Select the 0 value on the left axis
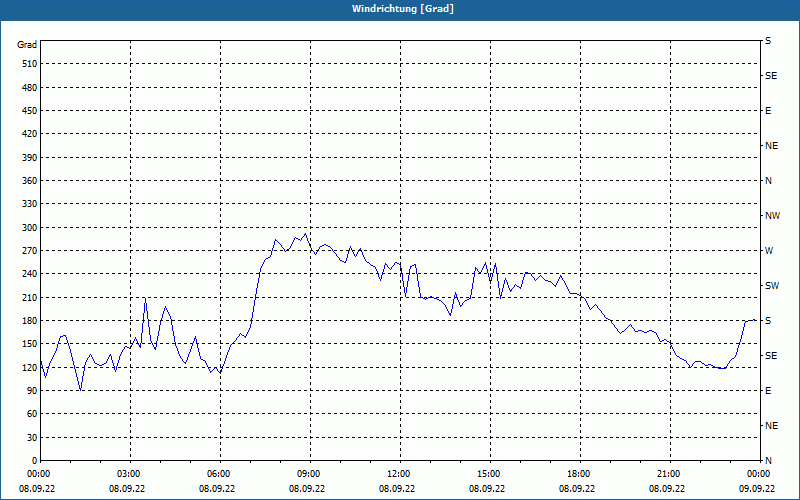800x500 pixels. pyautogui.click(x=35, y=461)
